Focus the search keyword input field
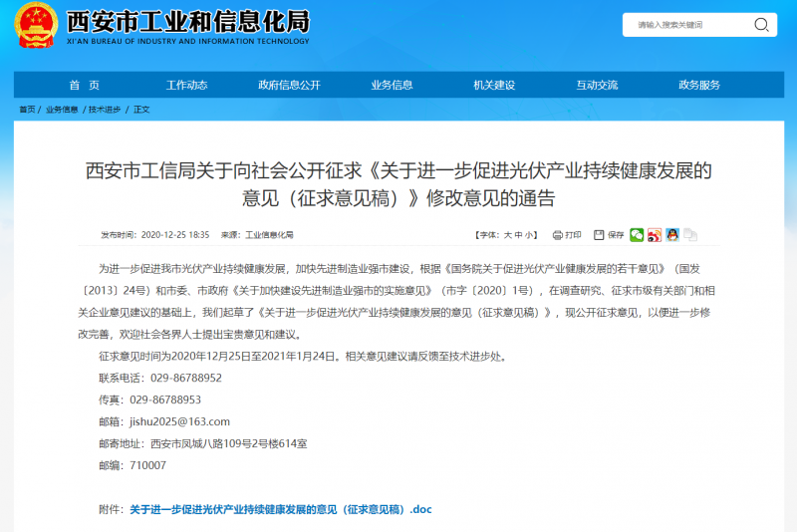 click(x=687, y=25)
